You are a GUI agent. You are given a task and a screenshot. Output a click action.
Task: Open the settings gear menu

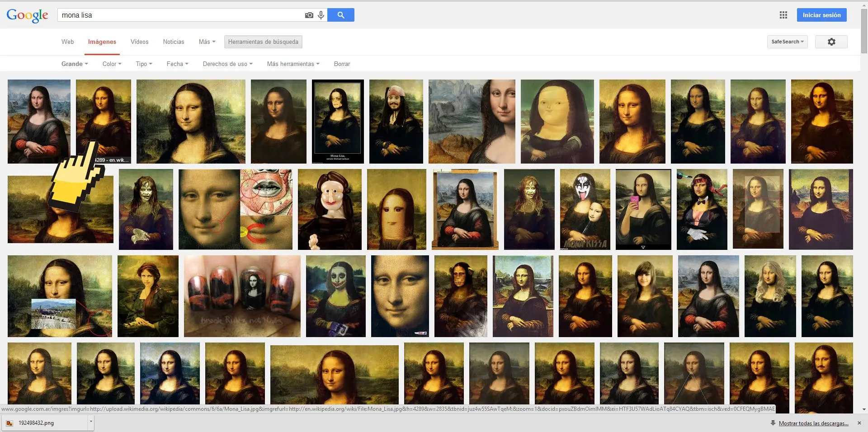(x=831, y=42)
